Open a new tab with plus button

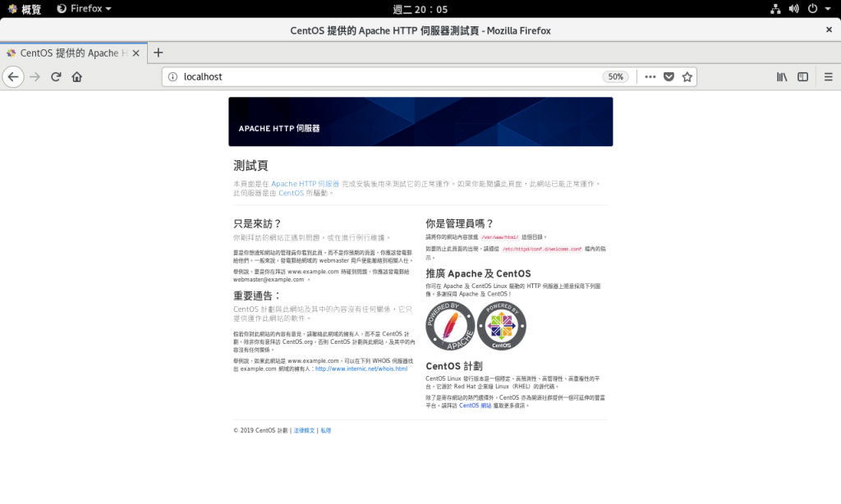click(158, 53)
